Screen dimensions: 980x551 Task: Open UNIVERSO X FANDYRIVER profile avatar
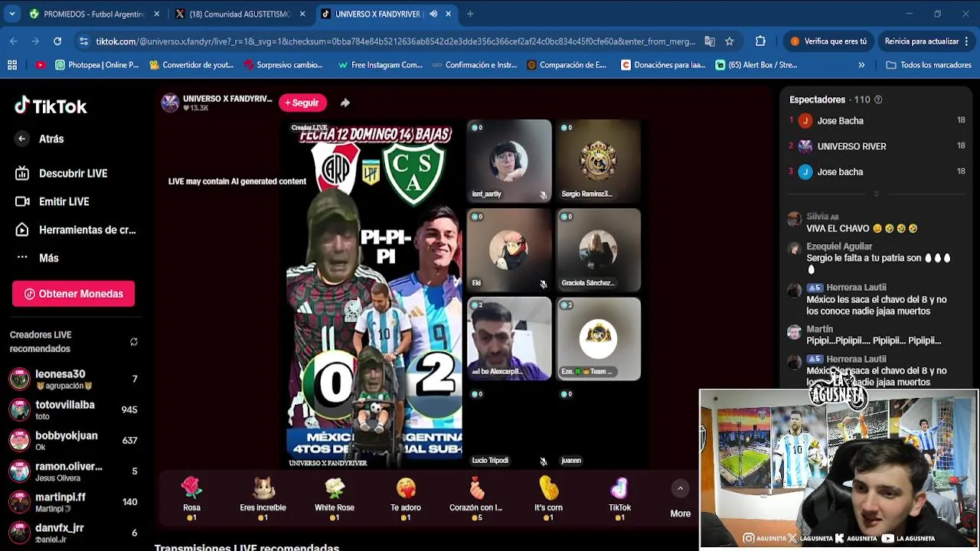[x=170, y=103]
